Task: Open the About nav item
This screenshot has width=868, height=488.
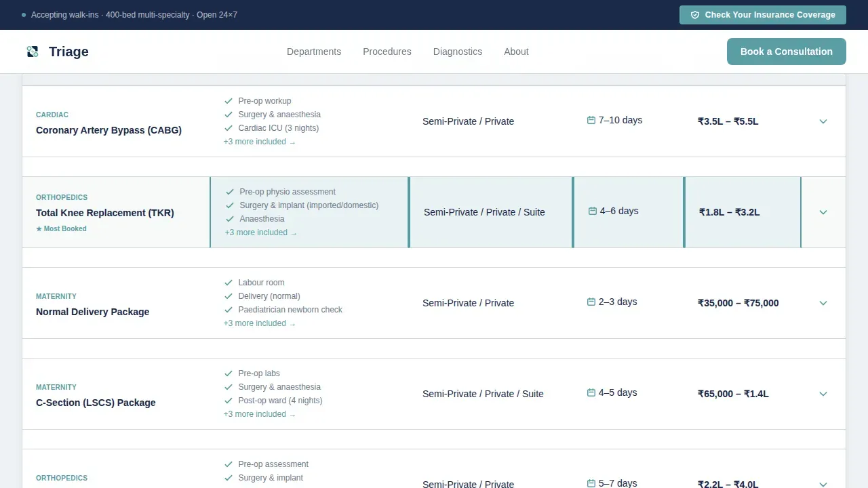Action: (516, 52)
